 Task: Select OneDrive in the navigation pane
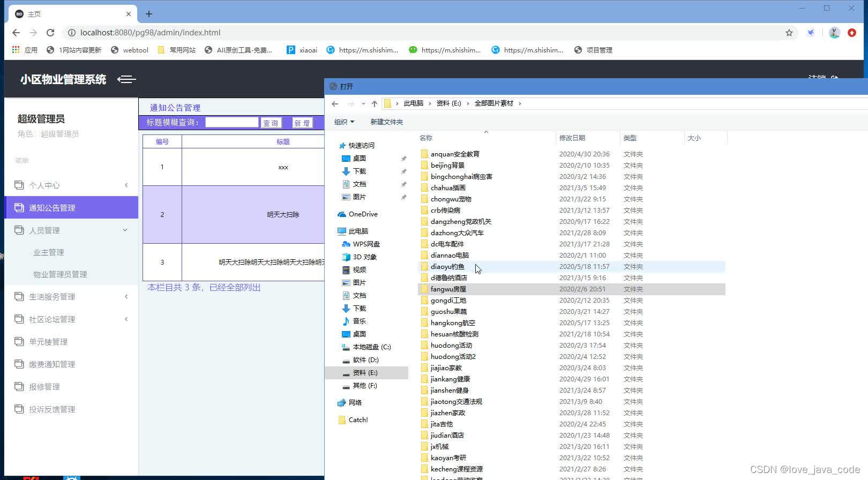[x=358, y=214]
